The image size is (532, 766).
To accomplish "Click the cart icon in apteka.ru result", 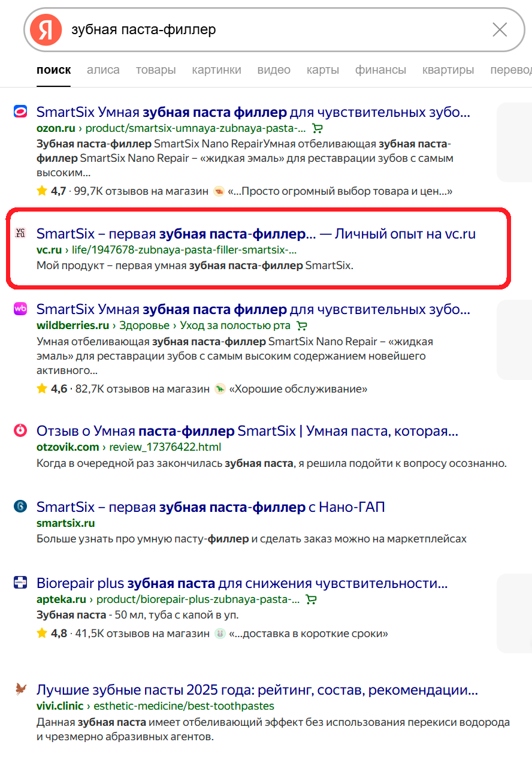I will [x=311, y=599].
